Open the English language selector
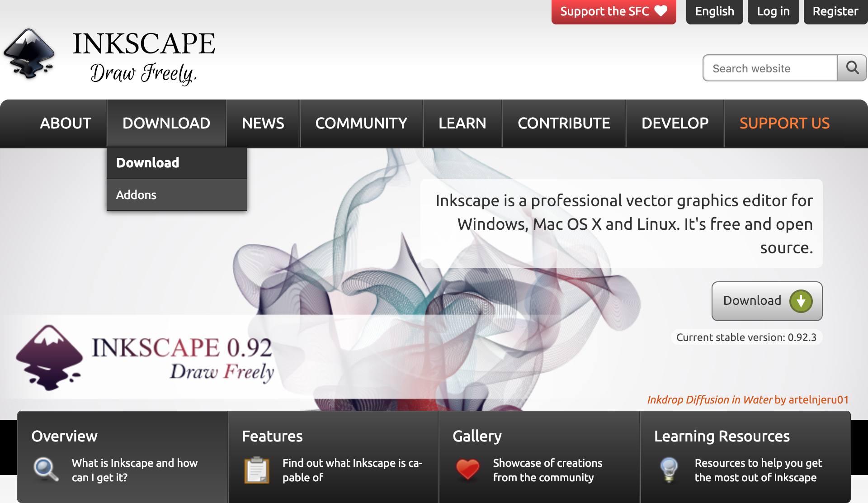 point(714,11)
